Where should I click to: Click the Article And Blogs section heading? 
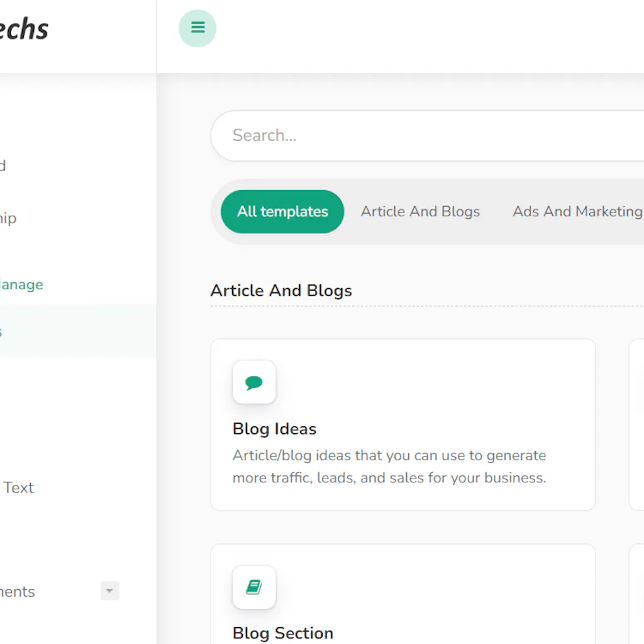tap(281, 291)
